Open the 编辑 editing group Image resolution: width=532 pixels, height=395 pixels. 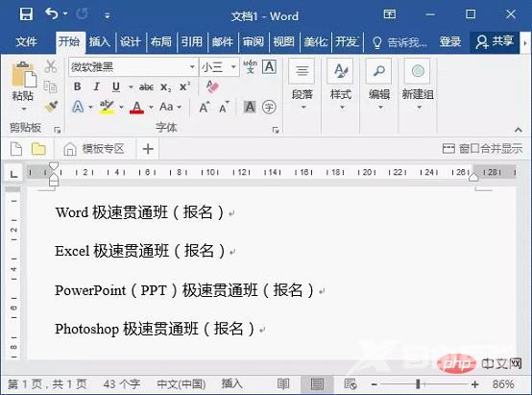point(379,85)
